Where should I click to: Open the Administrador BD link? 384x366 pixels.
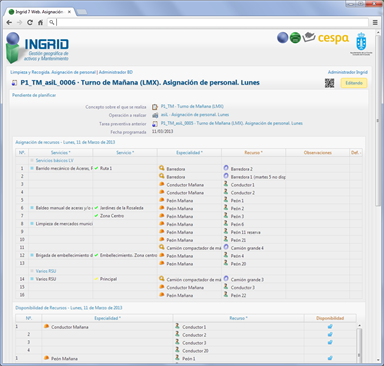pos(116,72)
